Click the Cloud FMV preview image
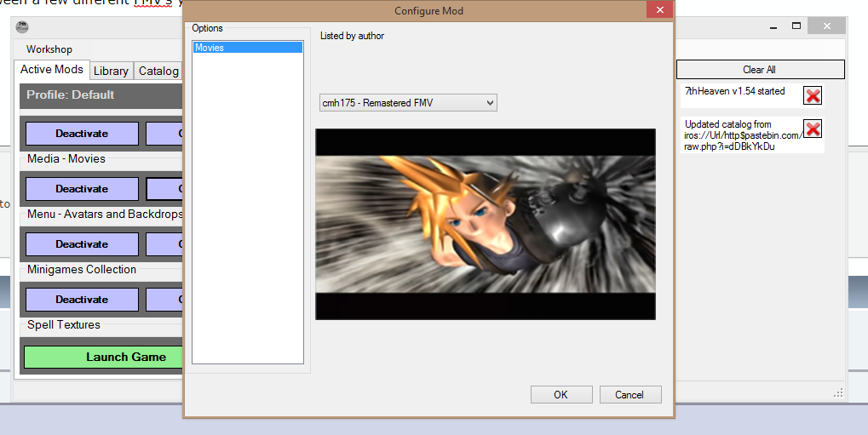 [x=486, y=224]
